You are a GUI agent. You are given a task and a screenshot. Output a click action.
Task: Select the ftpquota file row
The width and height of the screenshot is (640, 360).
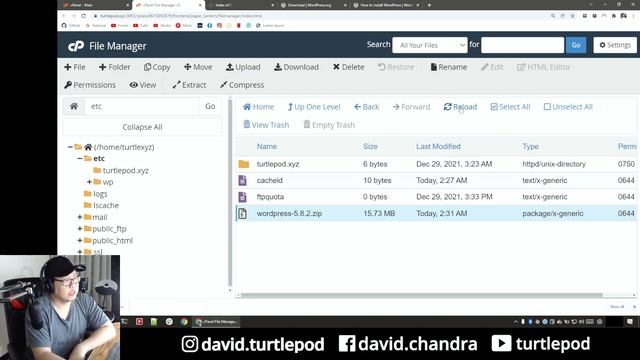pos(436,197)
